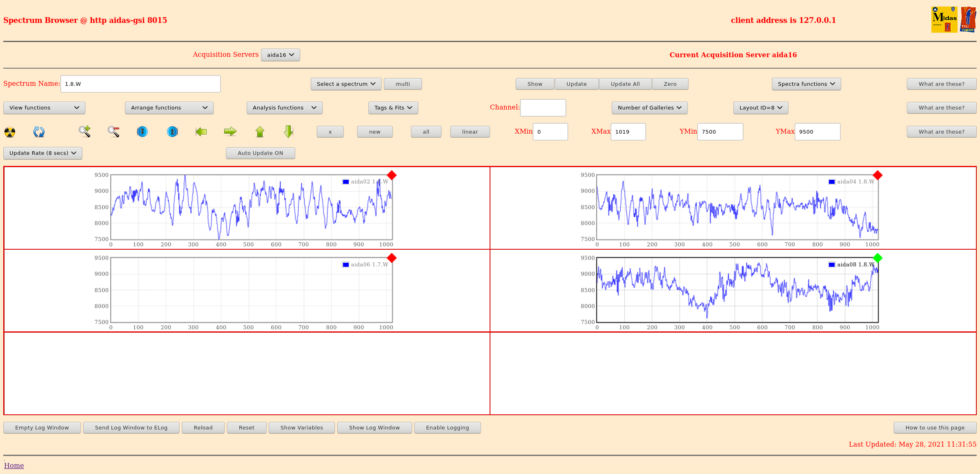Click the Enable Logging button
This screenshot has height=474, width=980.
pyautogui.click(x=447, y=428)
